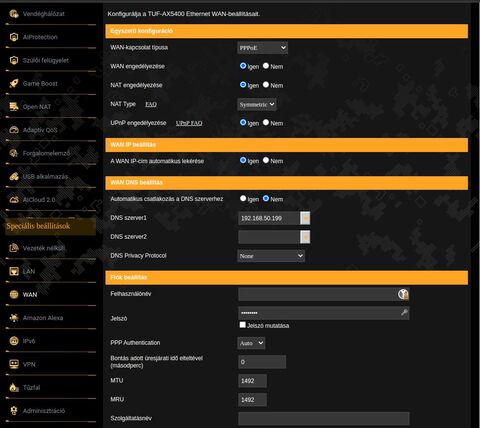Expand the DNS szerver1 list arrow

pyautogui.click(x=305, y=218)
